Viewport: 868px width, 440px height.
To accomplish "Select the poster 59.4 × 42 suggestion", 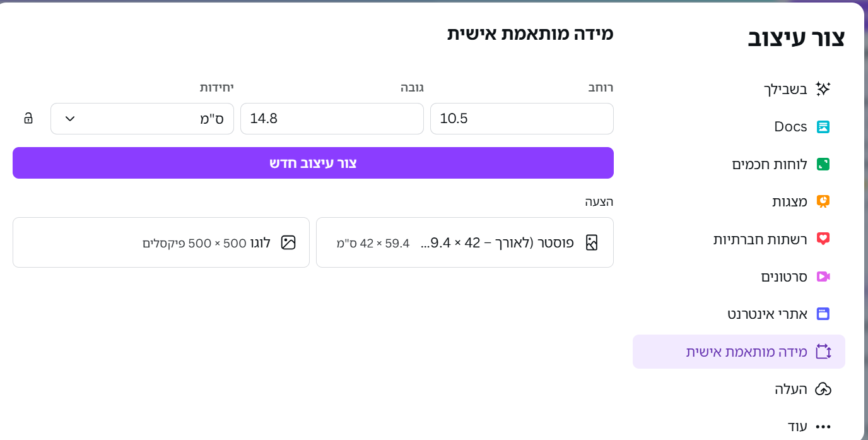I will [465, 242].
